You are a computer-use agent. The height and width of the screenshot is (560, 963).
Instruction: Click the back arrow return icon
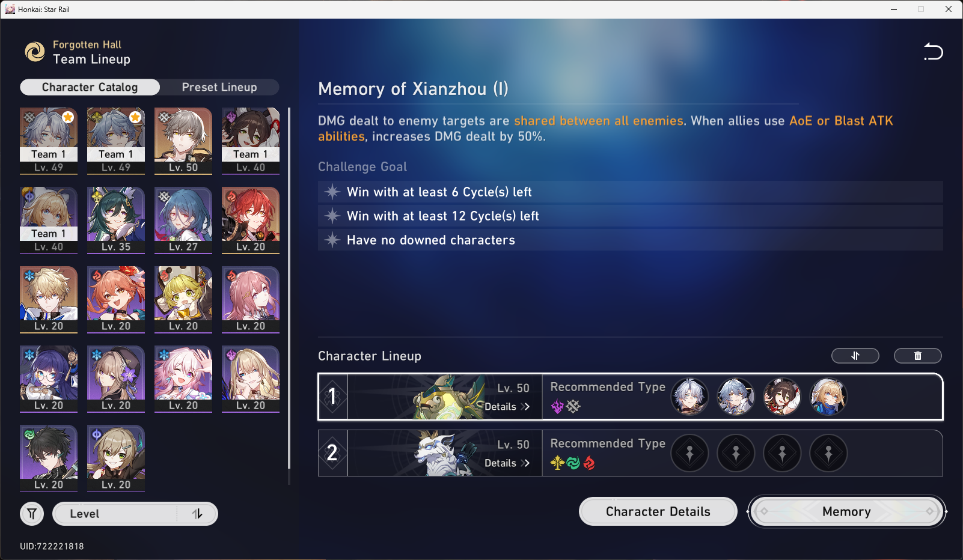(934, 52)
